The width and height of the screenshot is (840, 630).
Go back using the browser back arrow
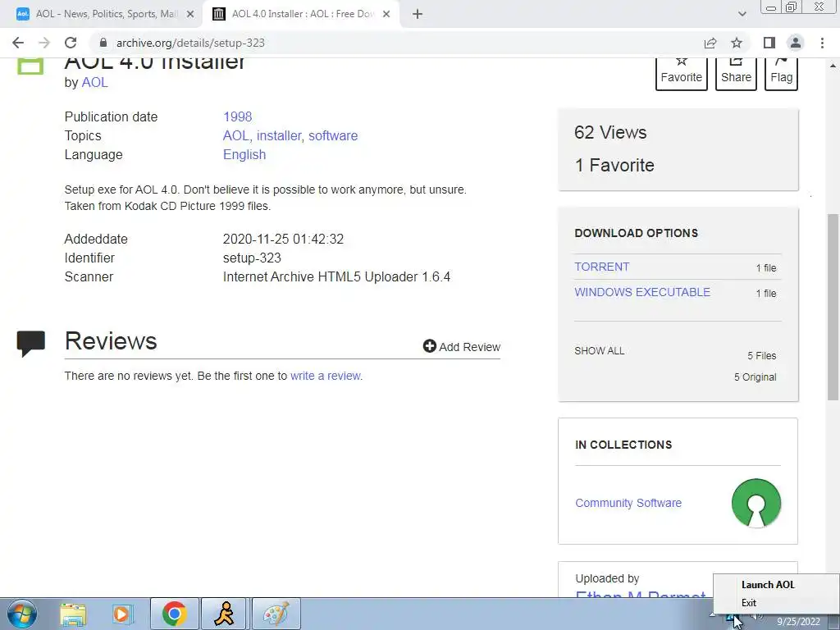tap(18, 43)
